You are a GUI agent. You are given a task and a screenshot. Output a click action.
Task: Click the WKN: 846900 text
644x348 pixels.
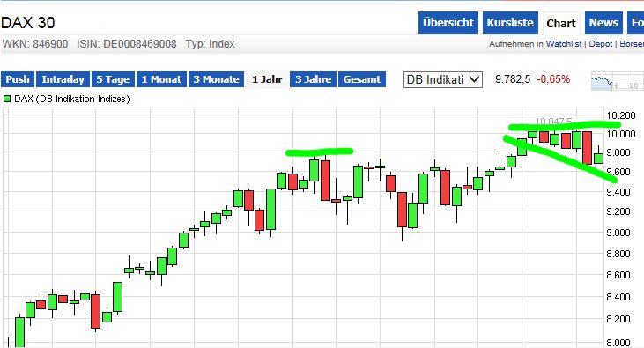click(x=35, y=44)
